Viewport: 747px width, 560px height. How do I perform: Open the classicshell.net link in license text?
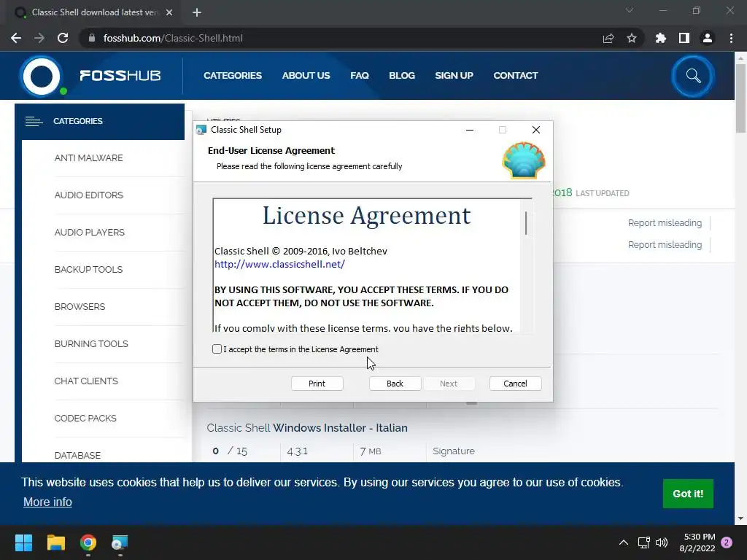279,264
